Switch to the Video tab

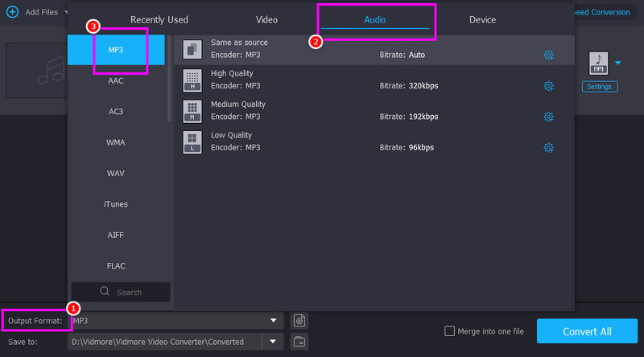266,19
